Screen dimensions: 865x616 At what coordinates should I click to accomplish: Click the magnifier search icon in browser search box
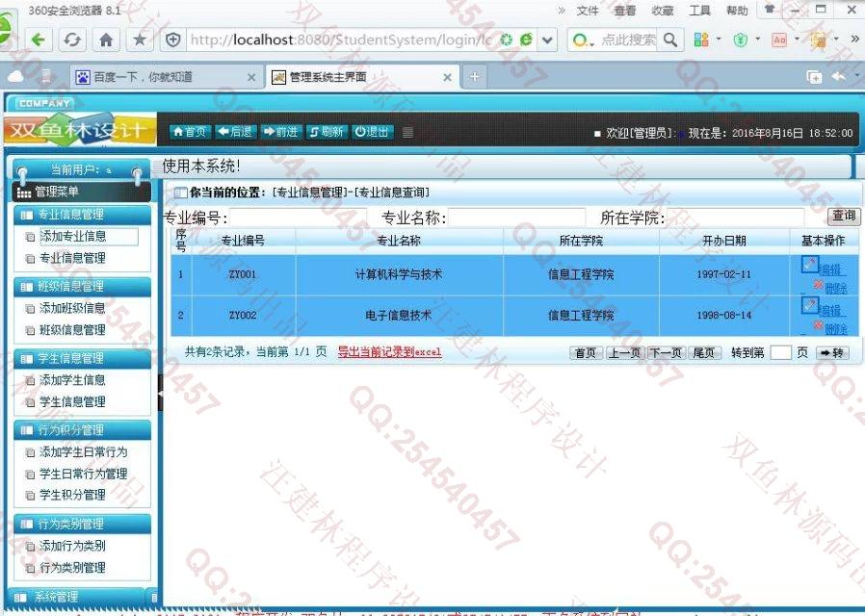(670, 39)
